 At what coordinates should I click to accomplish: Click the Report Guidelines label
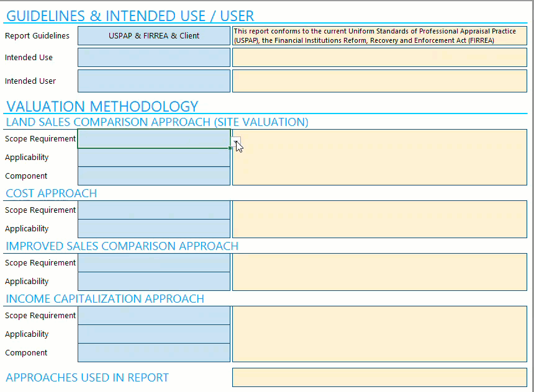coord(37,36)
